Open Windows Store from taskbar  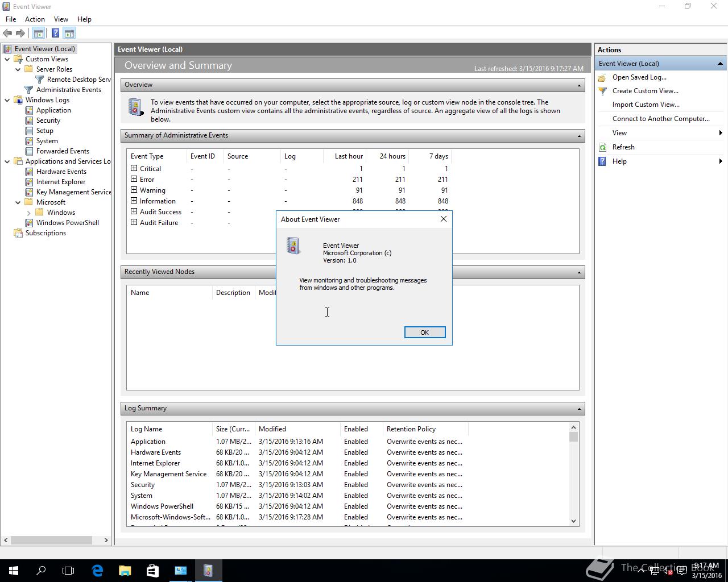coord(152,571)
